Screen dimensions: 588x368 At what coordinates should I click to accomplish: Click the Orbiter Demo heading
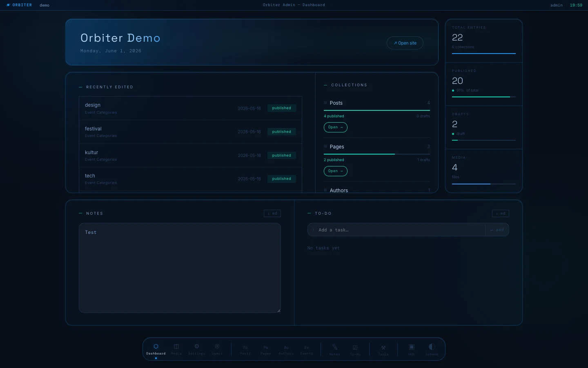pyautogui.click(x=120, y=38)
